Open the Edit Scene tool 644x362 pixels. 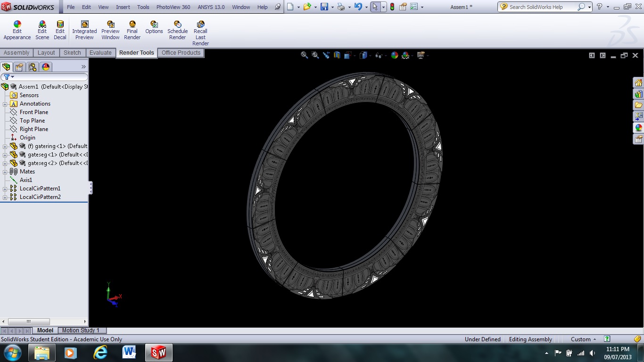point(42,30)
